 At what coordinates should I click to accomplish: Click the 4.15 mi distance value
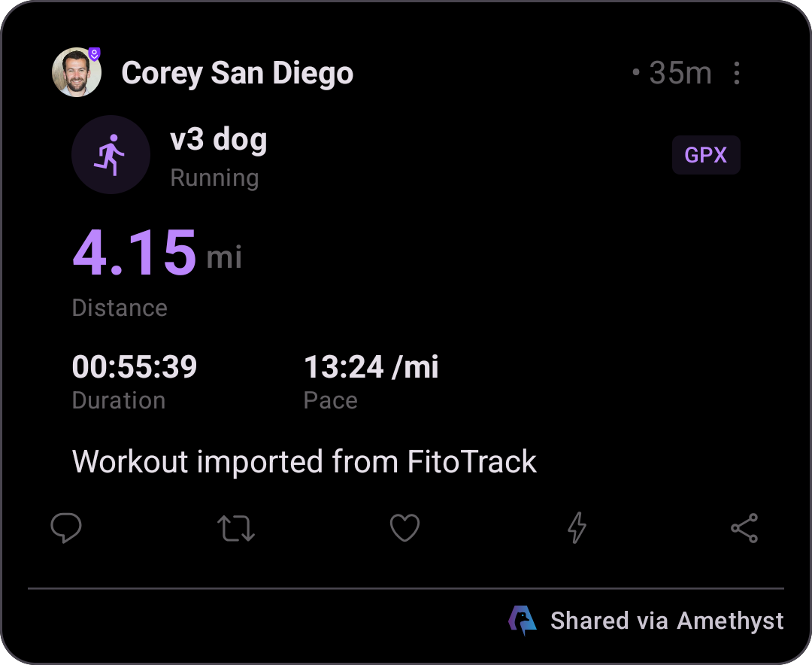[x=157, y=253]
